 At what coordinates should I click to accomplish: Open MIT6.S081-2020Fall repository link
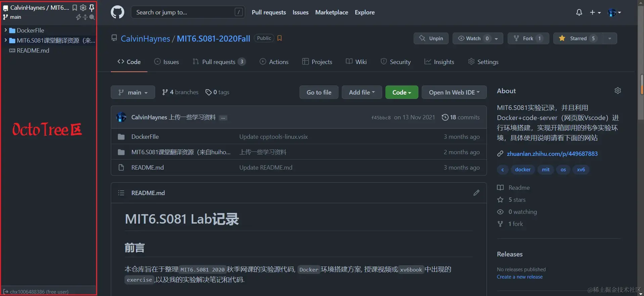[x=214, y=39]
